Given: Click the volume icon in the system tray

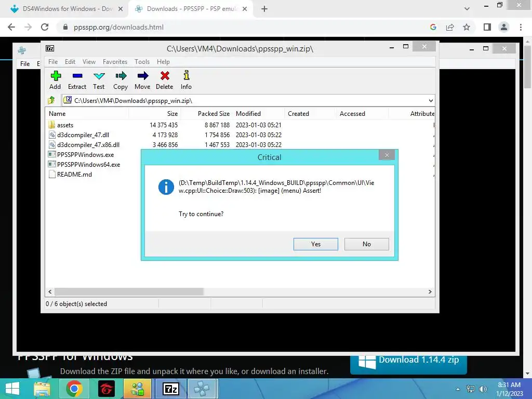Looking at the screenshot, I should click(x=483, y=389).
